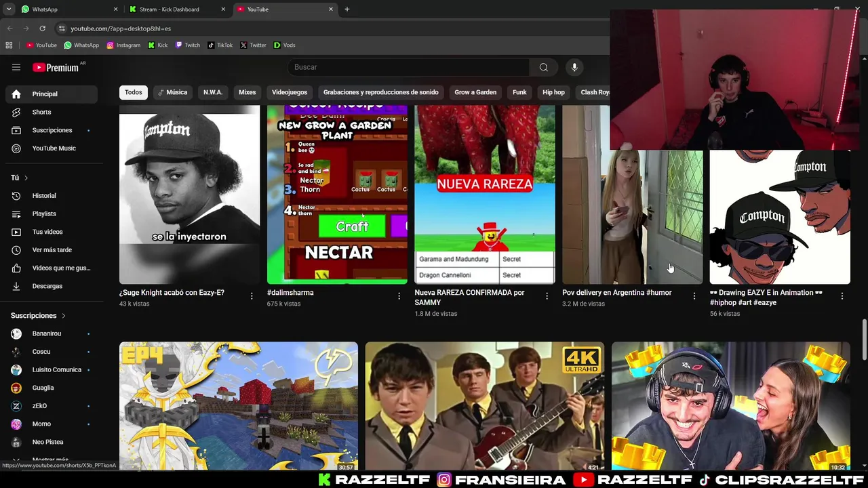The width and height of the screenshot is (868, 488).
Task: Open Videos que me gustan list
Action: click(x=52, y=268)
